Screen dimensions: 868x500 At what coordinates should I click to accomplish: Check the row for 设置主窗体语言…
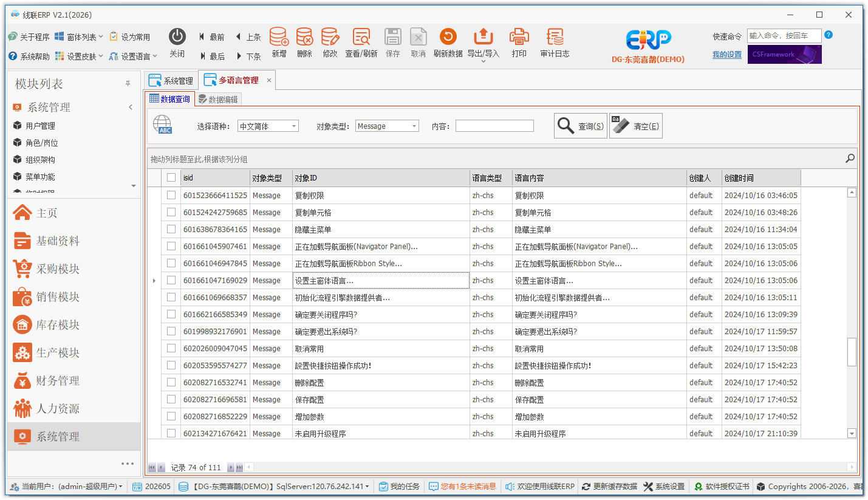coord(171,280)
